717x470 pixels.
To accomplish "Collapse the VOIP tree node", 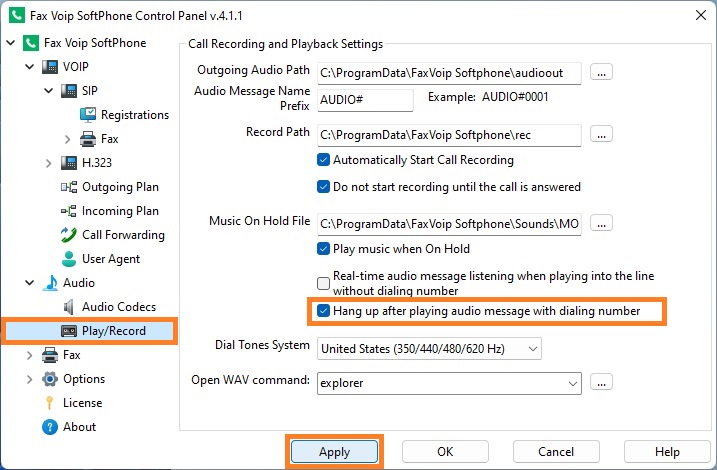I will pos(30,67).
